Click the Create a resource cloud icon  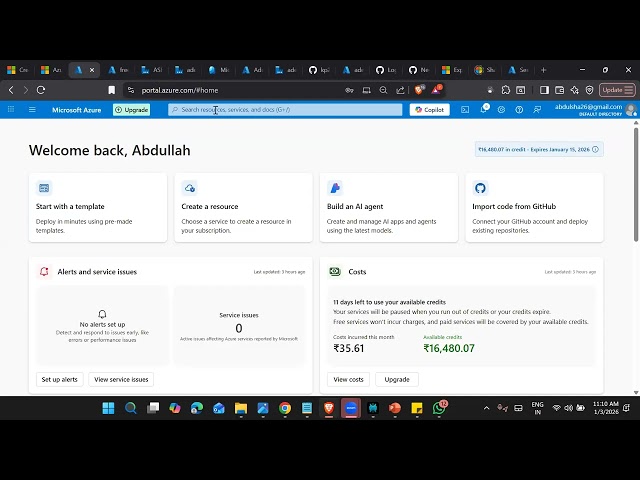(189, 188)
